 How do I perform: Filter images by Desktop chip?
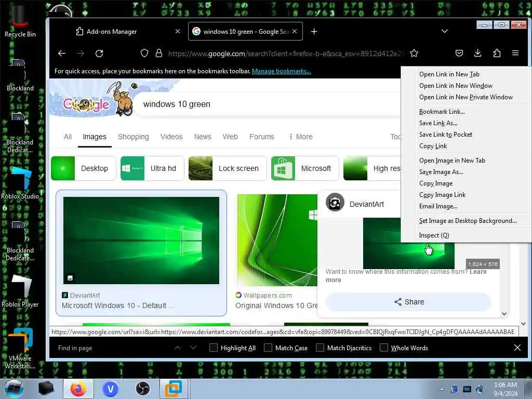click(x=84, y=168)
